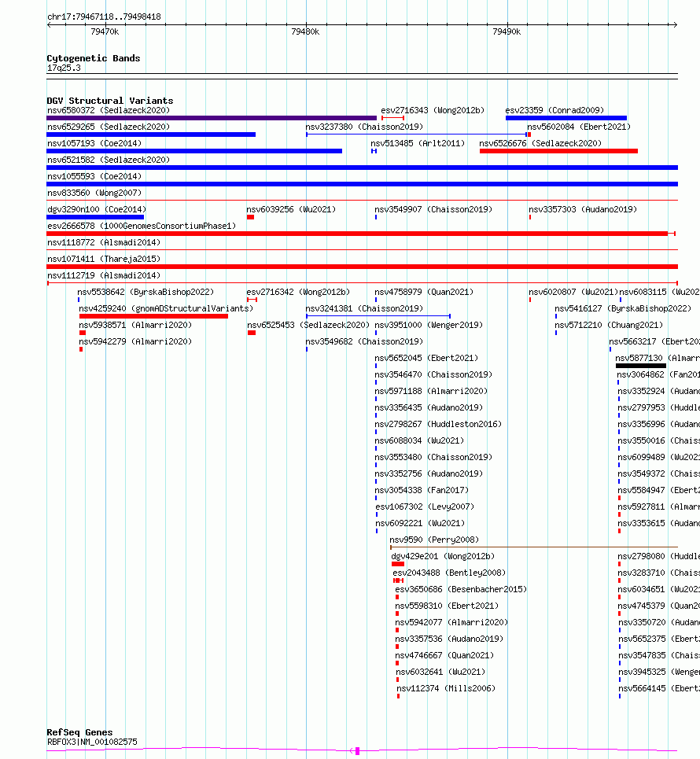Click the red nsv4259240 variant bar
The image size is (700, 759).
point(153,316)
